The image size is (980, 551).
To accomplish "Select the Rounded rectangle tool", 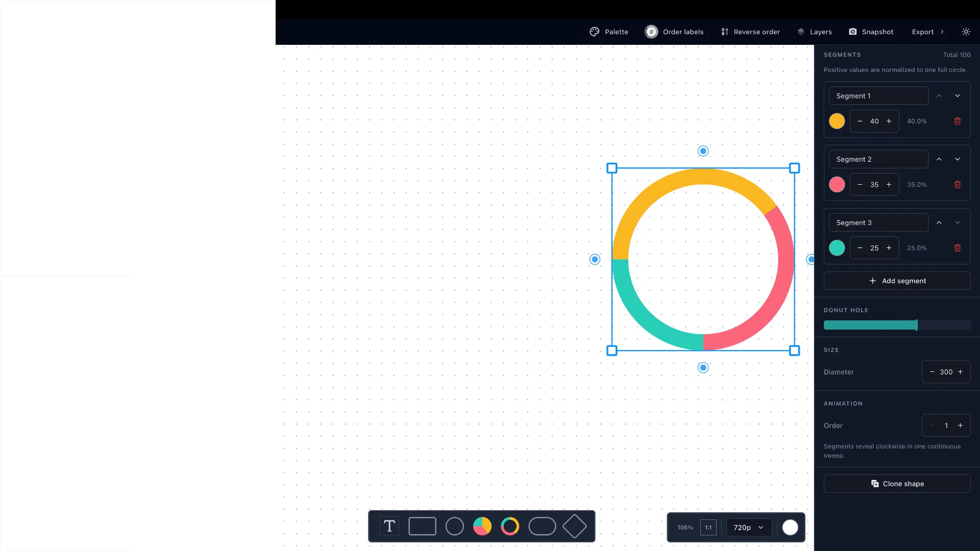I will (x=542, y=526).
